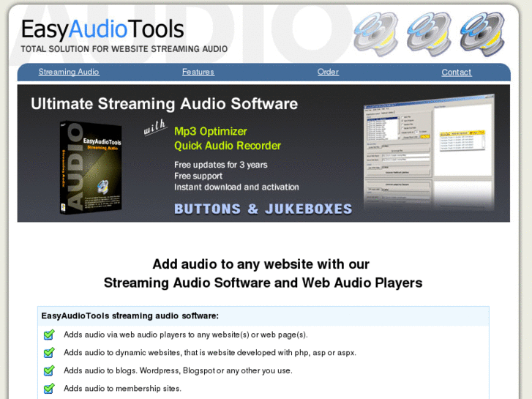
Task: Click the EasyAudioTools logo
Action: [x=102, y=29]
